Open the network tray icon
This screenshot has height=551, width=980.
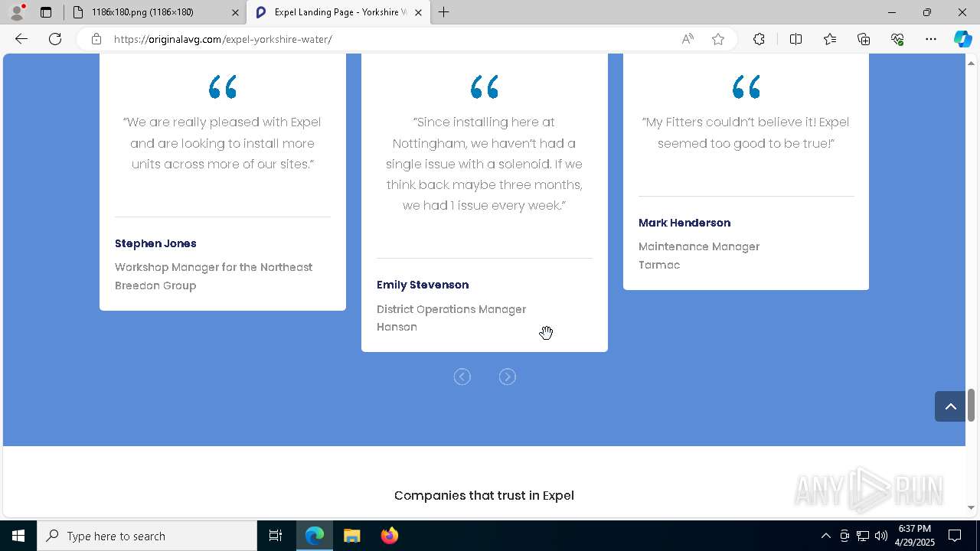pos(862,536)
